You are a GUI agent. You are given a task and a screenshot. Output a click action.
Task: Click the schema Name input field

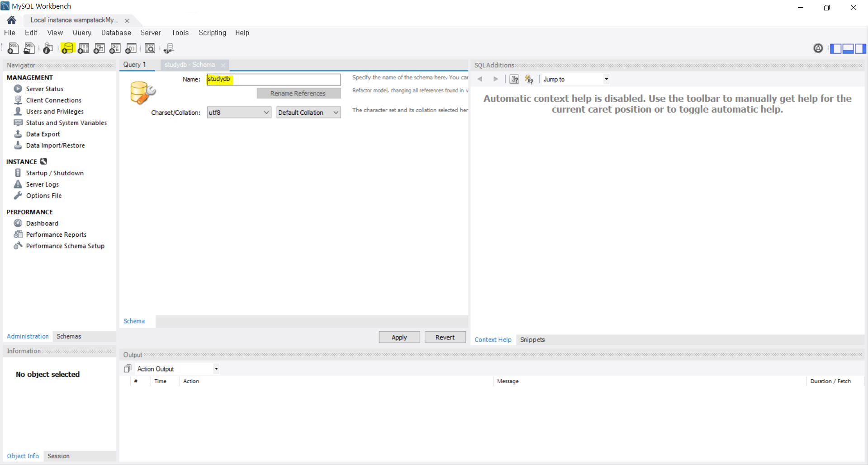coord(274,80)
